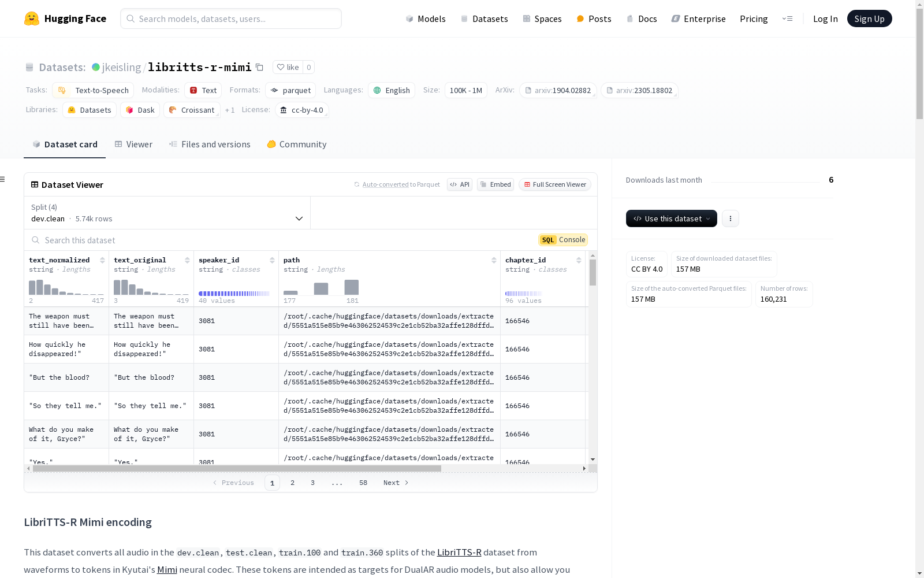Click the Embed button

(x=495, y=184)
